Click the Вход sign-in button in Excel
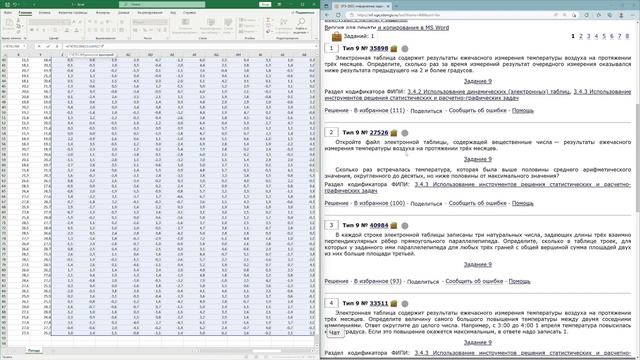This screenshot has width=640, height=360. tap(265, 4)
